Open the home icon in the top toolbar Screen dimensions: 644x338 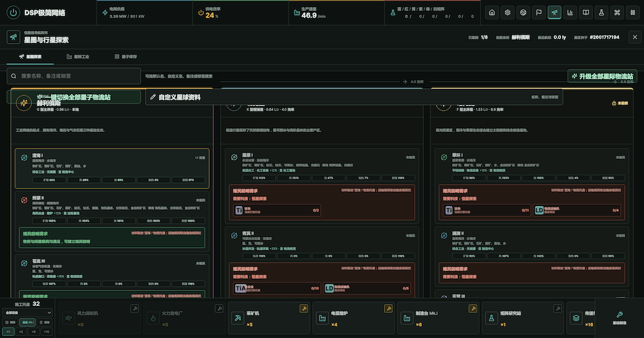click(x=491, y=12)
